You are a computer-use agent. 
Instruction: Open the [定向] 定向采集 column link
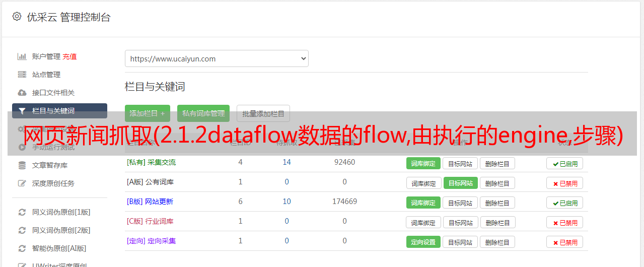151,241
